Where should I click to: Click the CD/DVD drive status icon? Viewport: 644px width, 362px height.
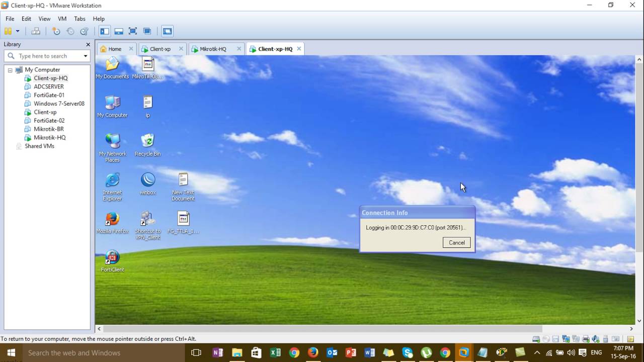(546, 339)
